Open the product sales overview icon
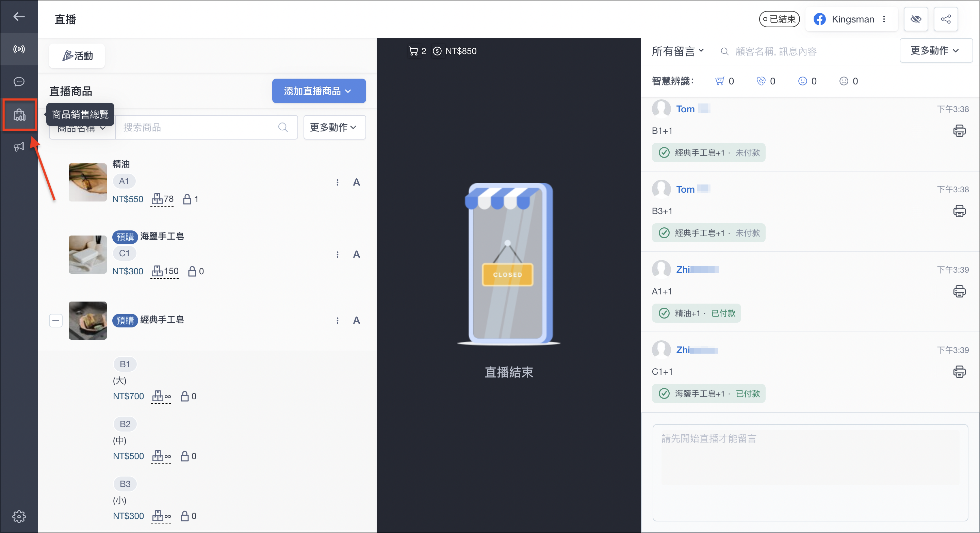The width and height of the screenshot is (980, 533). coord(19,114)
